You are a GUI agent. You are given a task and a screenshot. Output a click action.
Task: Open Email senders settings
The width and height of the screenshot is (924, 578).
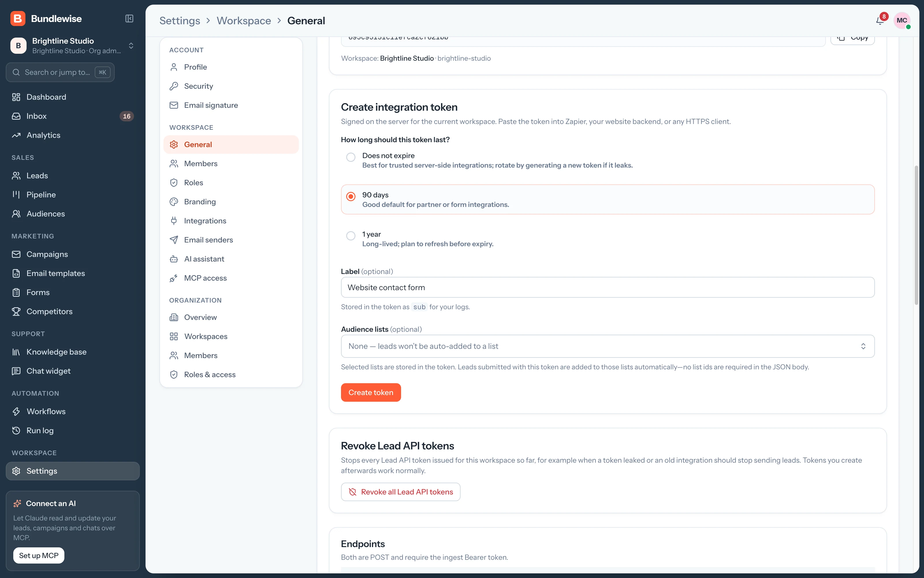(231, 240)
